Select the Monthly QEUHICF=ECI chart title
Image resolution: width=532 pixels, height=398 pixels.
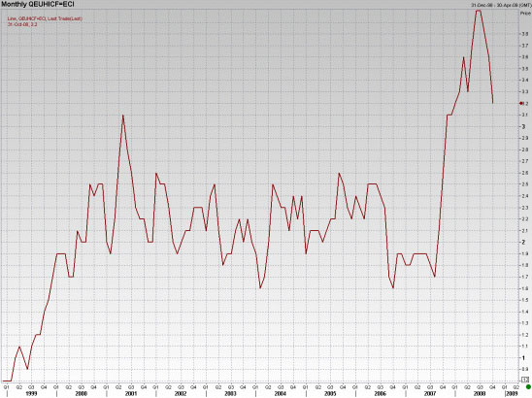coord(38,4)
